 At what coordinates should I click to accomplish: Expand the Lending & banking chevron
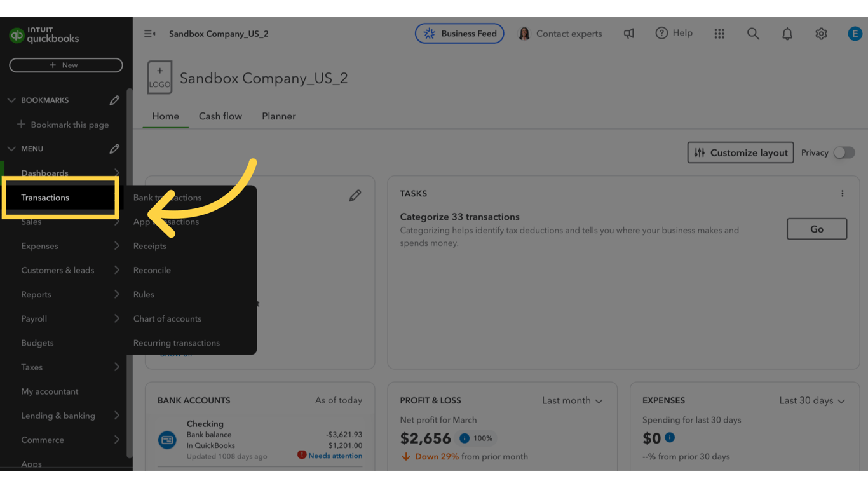[x=117, y=416]
